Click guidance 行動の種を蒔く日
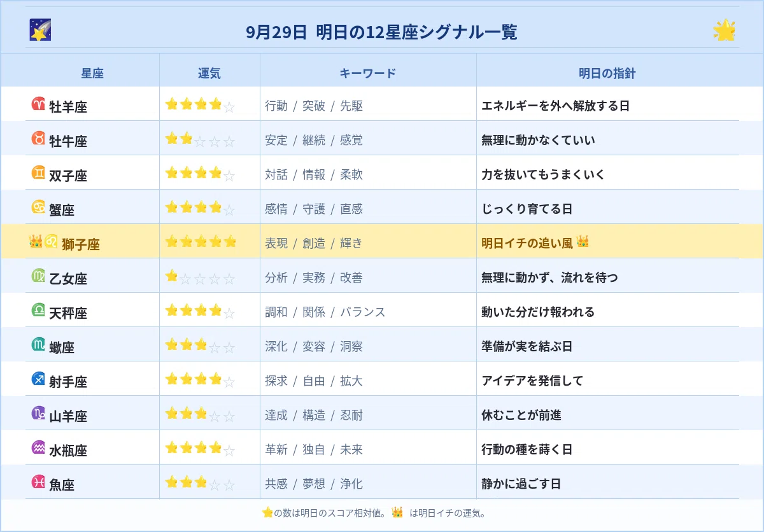Image resolution: width=764 pixels, height=532 pixels. (x=527, y=449)
